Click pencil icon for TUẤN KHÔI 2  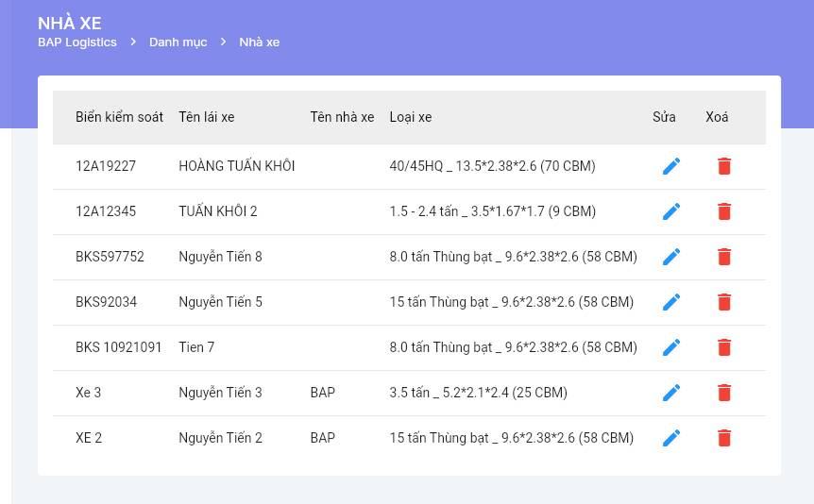point(671,211)
